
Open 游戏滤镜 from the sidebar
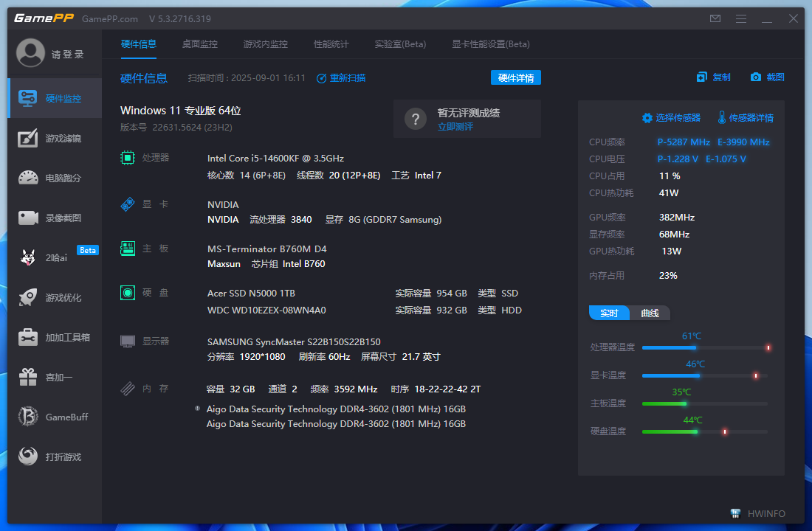click(x=55, y=138)
